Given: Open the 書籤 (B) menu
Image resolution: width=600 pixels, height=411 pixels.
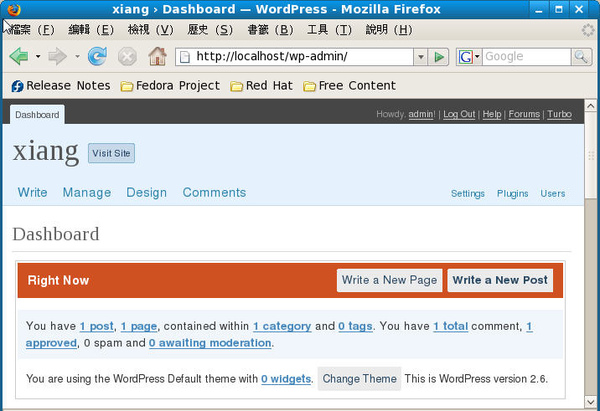Looking at the screenshot, I should coord(270,30).
